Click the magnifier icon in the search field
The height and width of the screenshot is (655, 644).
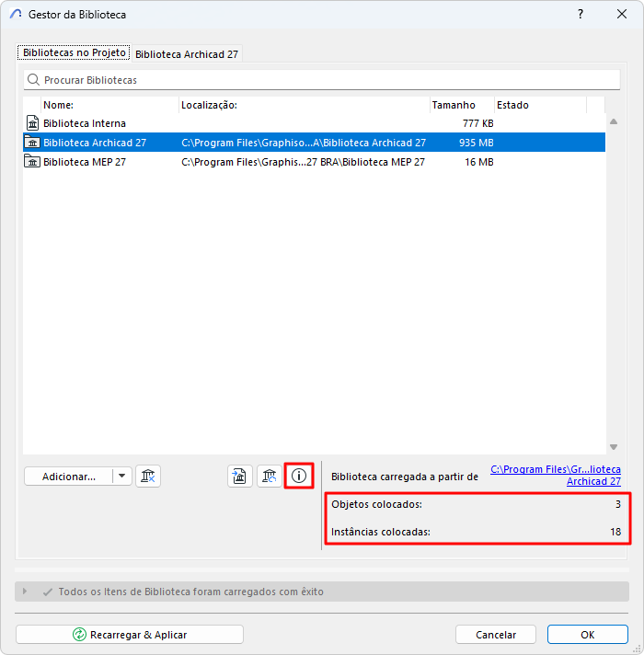coord(33,79)
